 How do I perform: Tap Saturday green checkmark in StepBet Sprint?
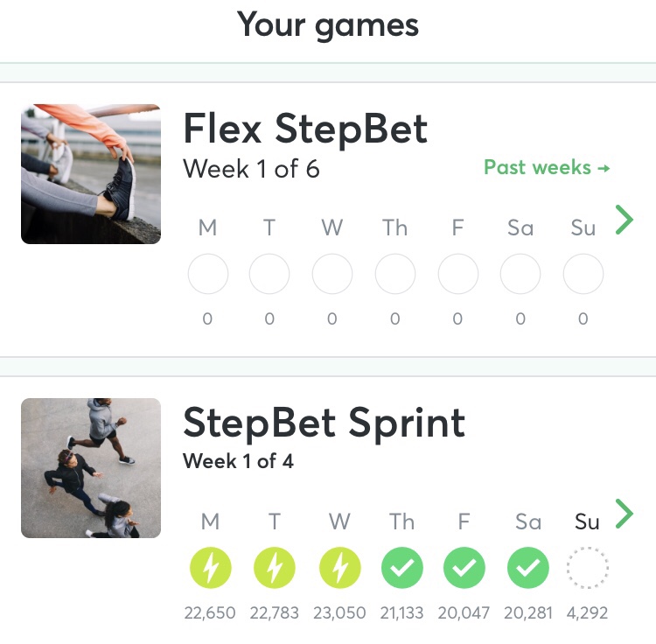(x=528, y=570)
